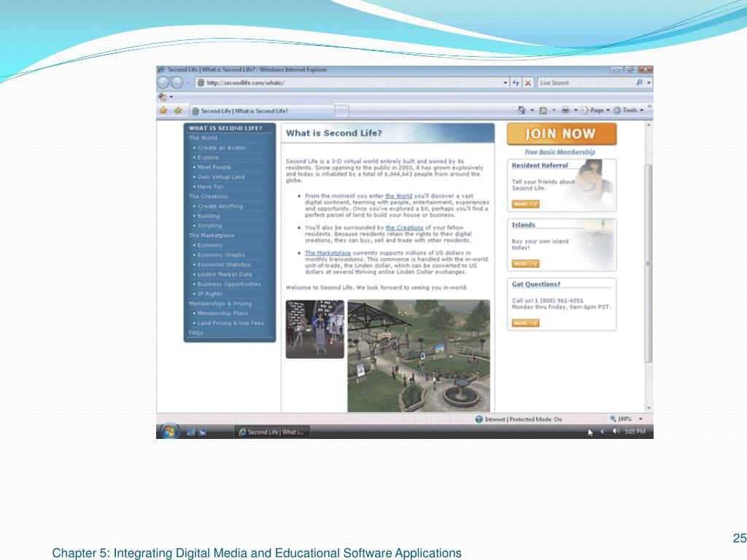Open Business Opportunities sidebar link
The image size is (747, 560).
click(x=229, y=284)
